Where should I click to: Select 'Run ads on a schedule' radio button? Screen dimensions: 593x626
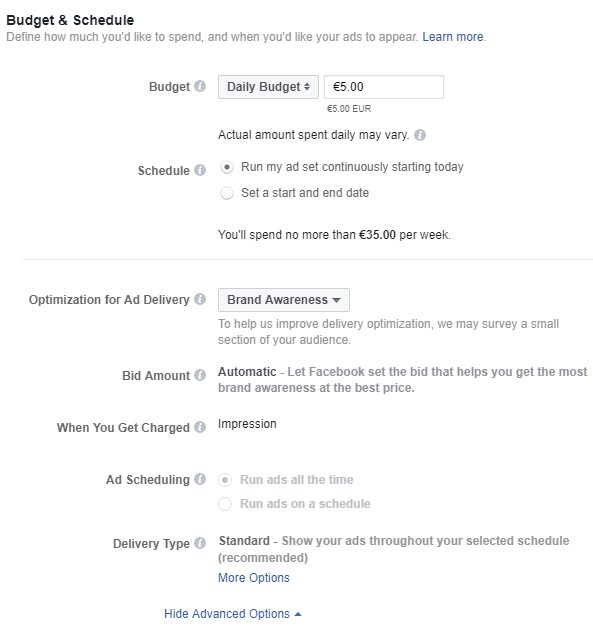point(225,504)
